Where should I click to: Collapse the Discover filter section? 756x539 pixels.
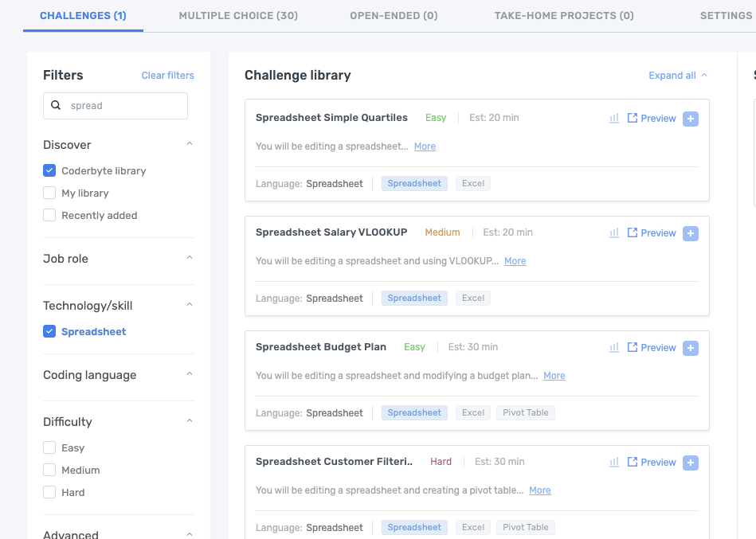point(189,144)
